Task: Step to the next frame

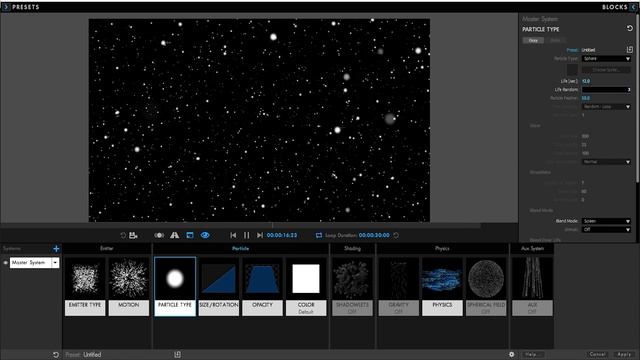Action: pos(260,235)
